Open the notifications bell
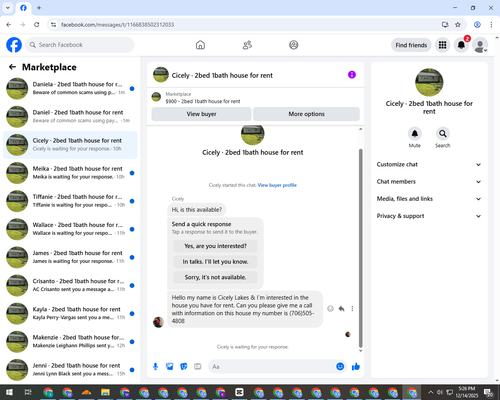 coord(461,45)
